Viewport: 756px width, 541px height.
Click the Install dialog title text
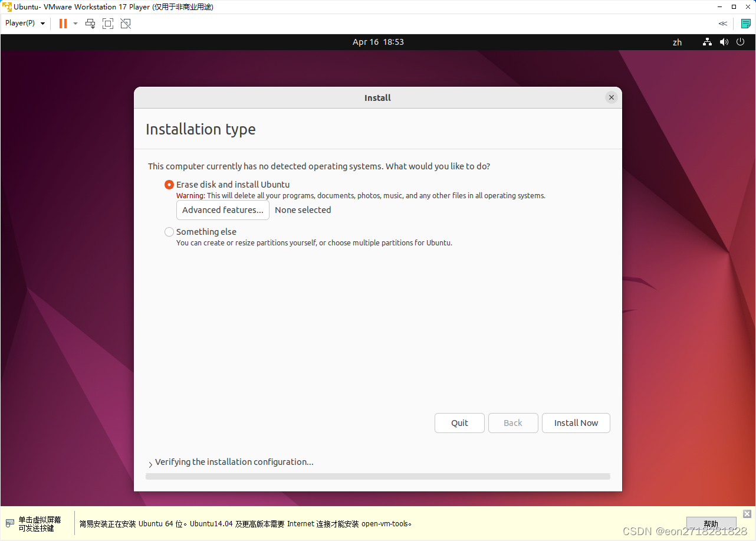377,98
